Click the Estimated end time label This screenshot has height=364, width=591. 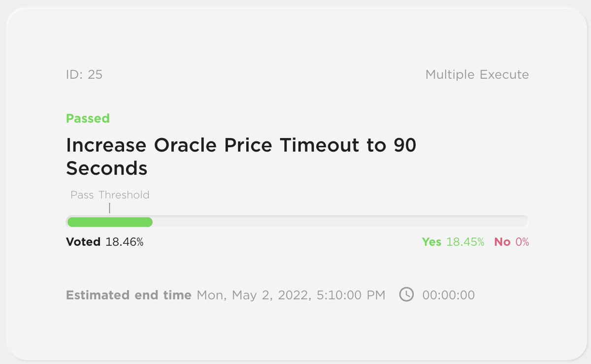[x=129, y=295]
